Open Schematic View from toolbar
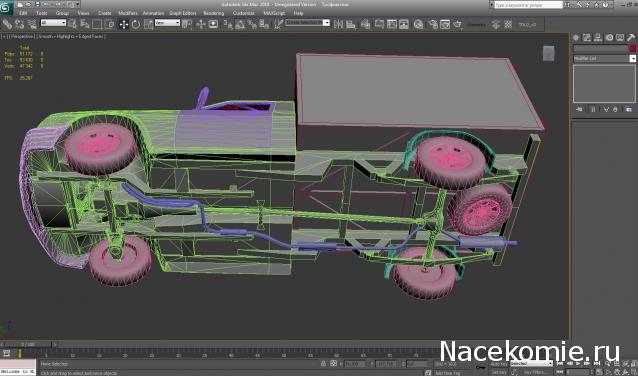The height and width of the screenshot is (376, 638). (x=391, y=24)
